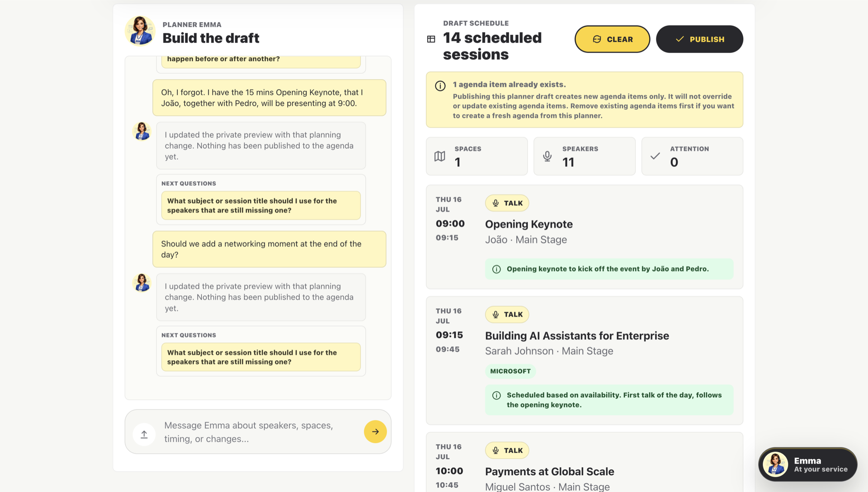The height and width of the screenshot is (492, 868).
Task: Publish the draft schedule
Action: pyautogui.click(x=699, y=39)
